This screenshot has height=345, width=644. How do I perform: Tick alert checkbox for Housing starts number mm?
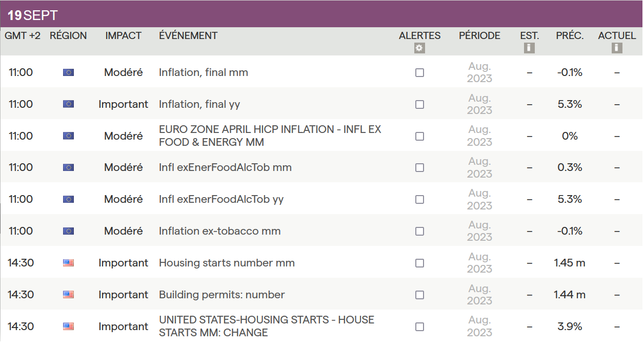click(x=419, y=263)
